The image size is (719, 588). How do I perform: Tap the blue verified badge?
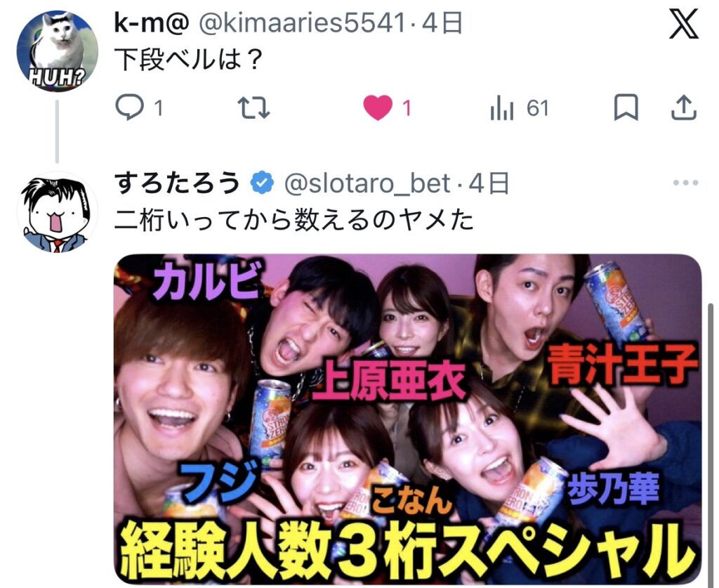[x=262, y=183]
